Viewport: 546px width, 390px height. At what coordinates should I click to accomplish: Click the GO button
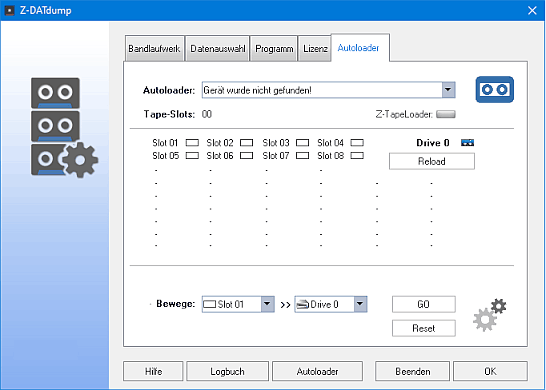[x=423, y=304]
